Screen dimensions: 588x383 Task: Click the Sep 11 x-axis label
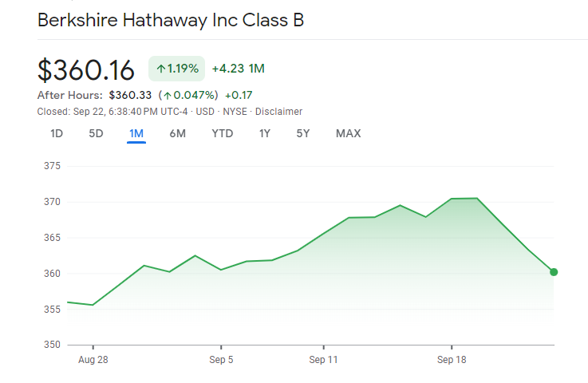click(x=323, y=360)
